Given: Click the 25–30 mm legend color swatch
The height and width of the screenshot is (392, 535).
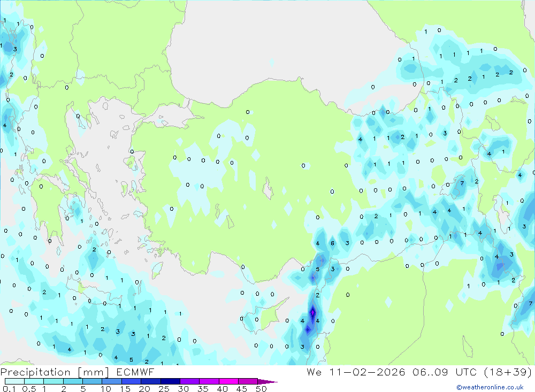Looking at the screenshot, I should pyautogui.click(x=170, y=381).
